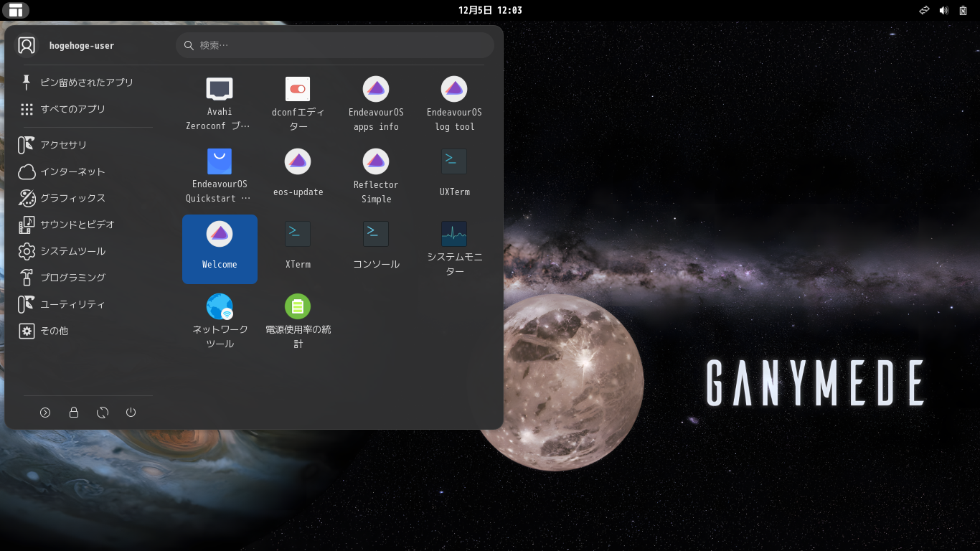Open the Welcome app

(220, 249)
